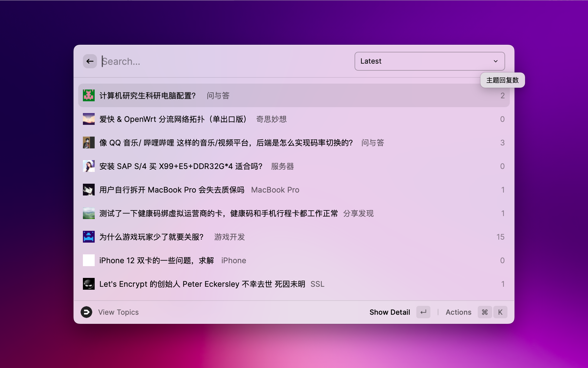Click the pixel-art avatar on 计算机研究生科研电脑配置 topic

(88, 95)
